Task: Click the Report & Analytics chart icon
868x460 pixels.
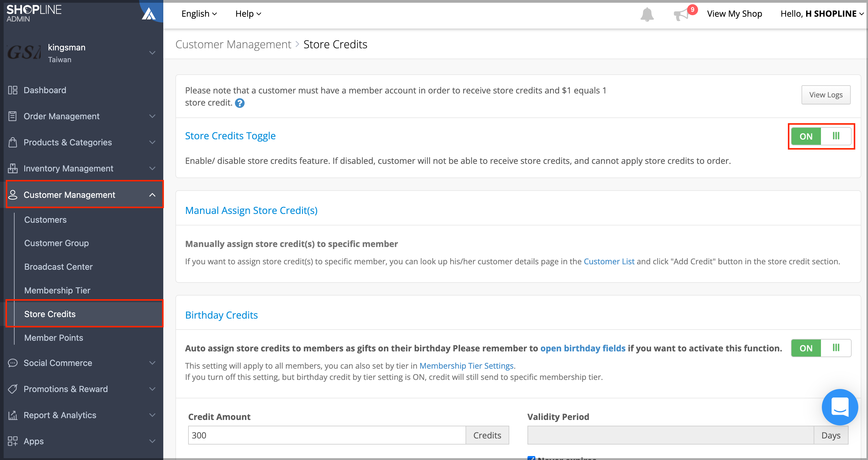Action: tap(13, 415)
